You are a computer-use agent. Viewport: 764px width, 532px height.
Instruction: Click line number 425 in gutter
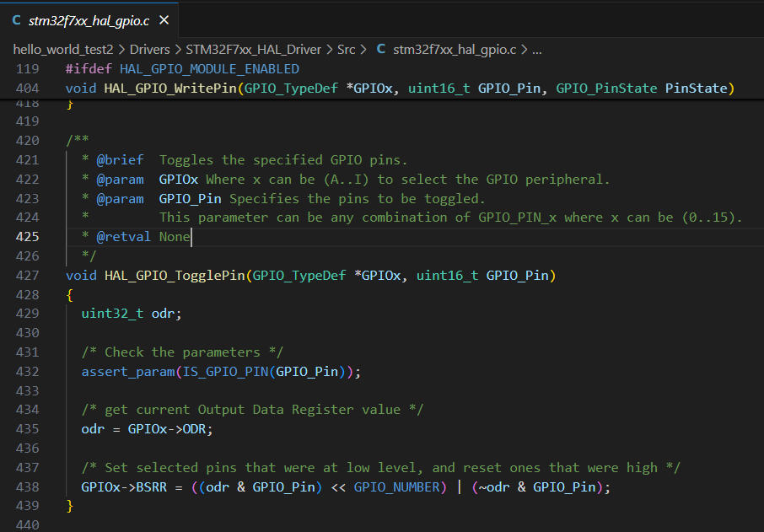[x=27, y=237]
